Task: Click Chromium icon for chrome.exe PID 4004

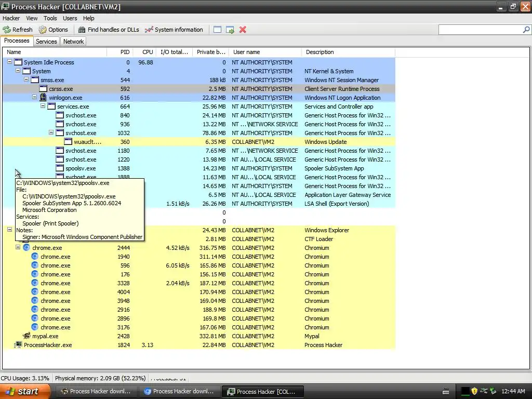Action: (x=35, y=291)
